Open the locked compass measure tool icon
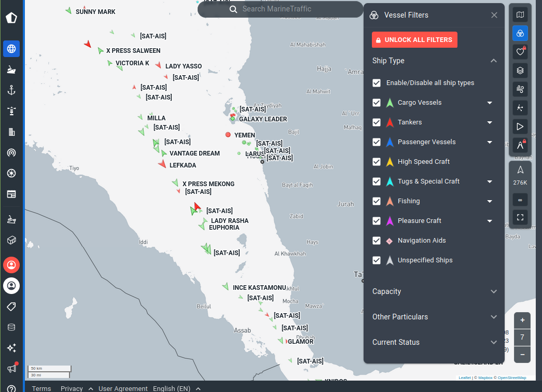Image resolution: width=542 pixels, height=392 pixels. pyautogui.click(x=520, y=146)
